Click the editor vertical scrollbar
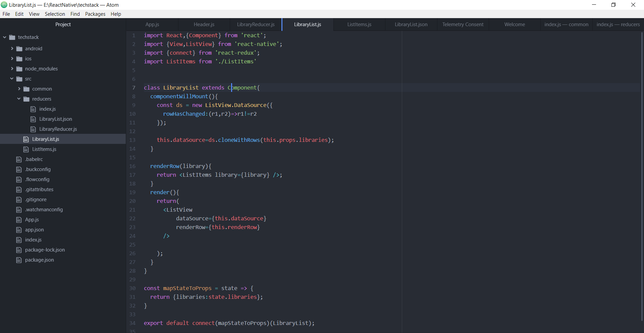Viewport: 644px width, 333px height. [x=642, y=176]
